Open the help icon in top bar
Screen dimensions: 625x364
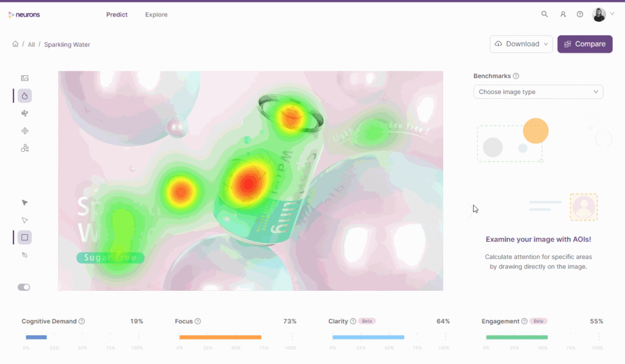[x=579, y=13]
